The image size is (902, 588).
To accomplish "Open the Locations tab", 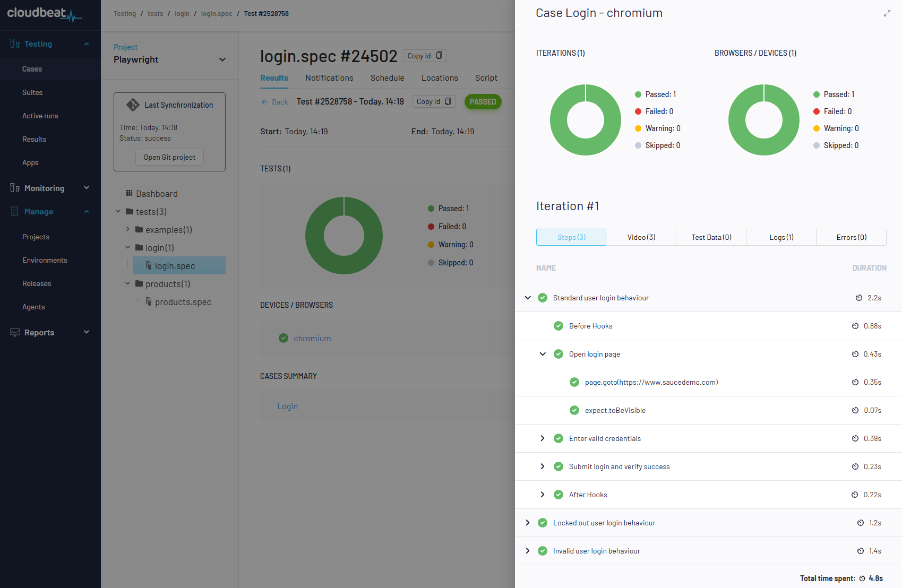I will pos(440,78).
